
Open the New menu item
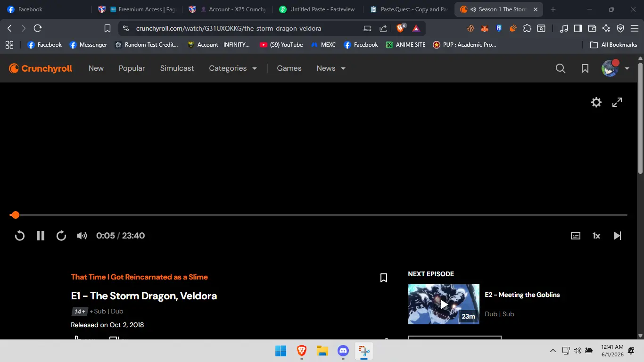pos(96,68)
